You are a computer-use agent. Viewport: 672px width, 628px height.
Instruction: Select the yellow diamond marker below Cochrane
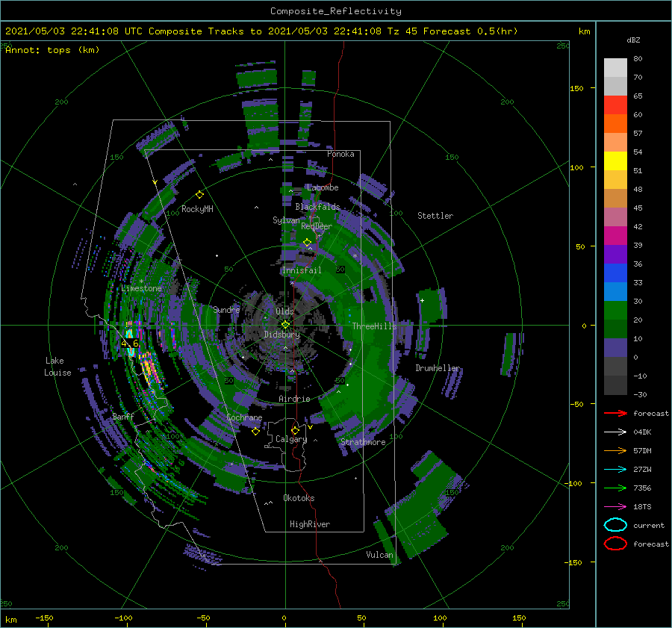tap(255, 432)
